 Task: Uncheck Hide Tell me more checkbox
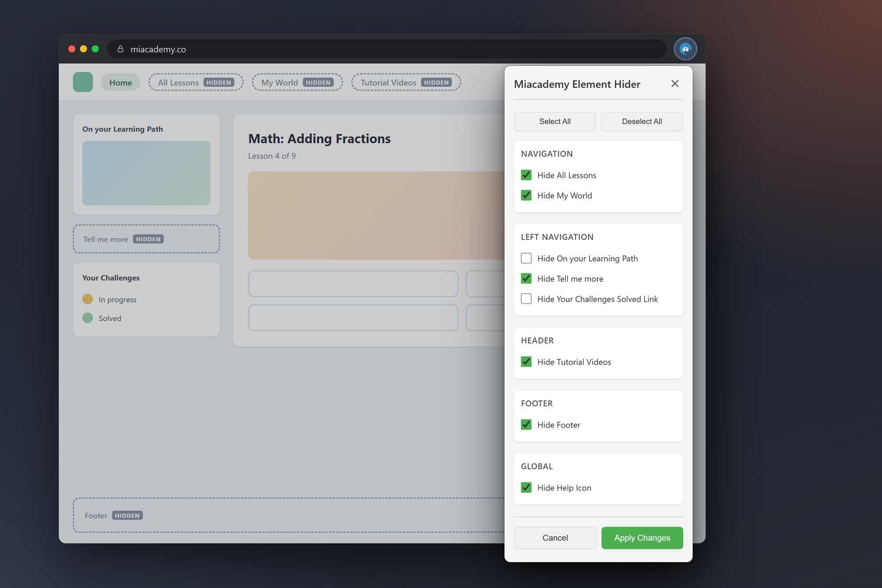pos(526,278)
